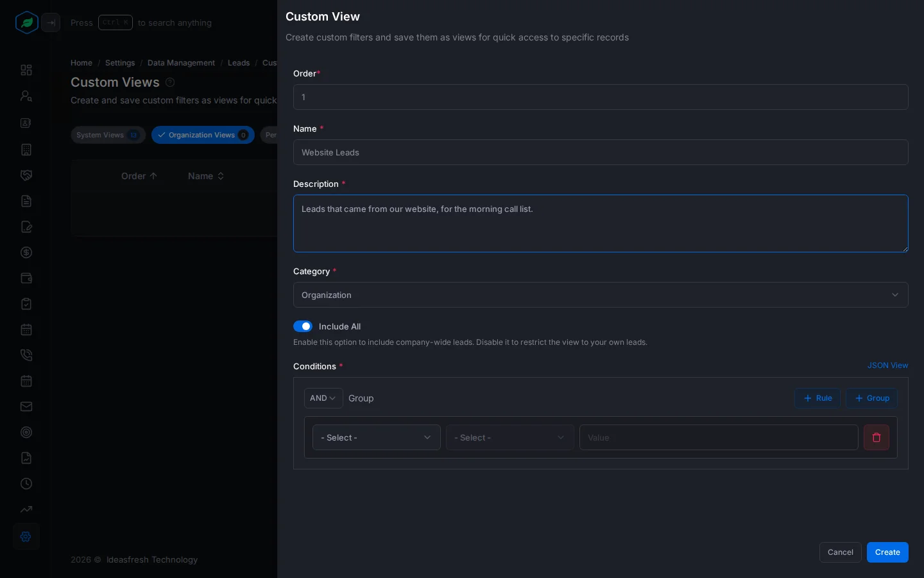Toggle the Include All switch
The image size is (924, 578).
coord(303,326)
